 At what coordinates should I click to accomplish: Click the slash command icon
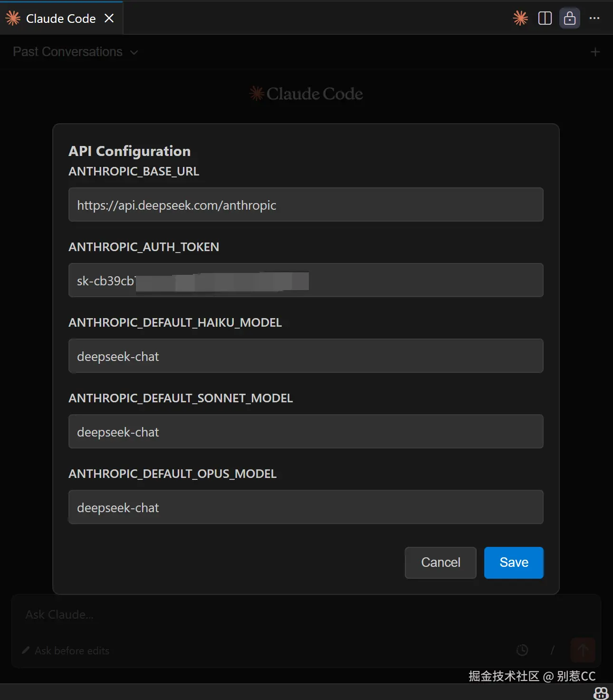[552, 650]
